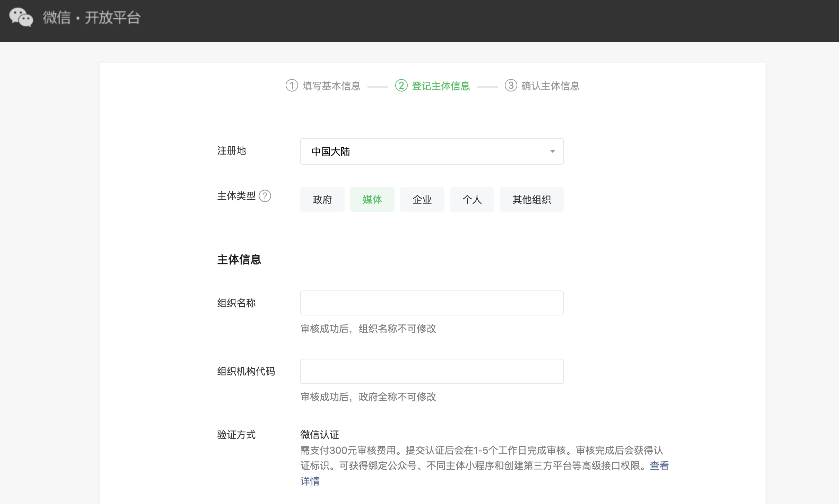
Task: Select the 其他组织 subject type
Action: point(531,200)
